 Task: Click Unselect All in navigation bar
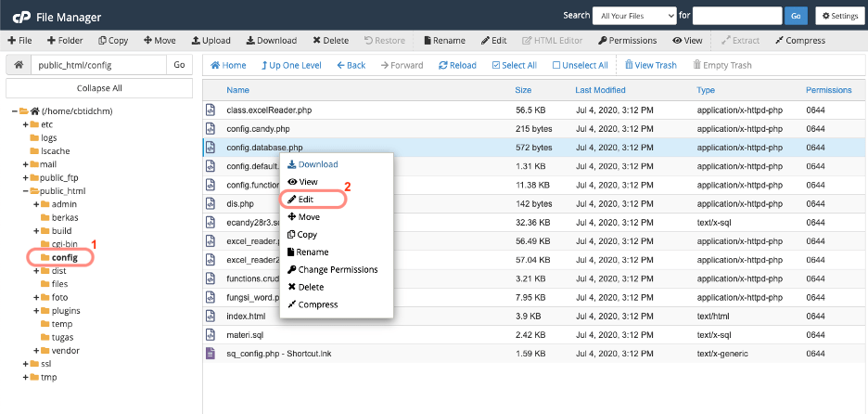point(581,65)
